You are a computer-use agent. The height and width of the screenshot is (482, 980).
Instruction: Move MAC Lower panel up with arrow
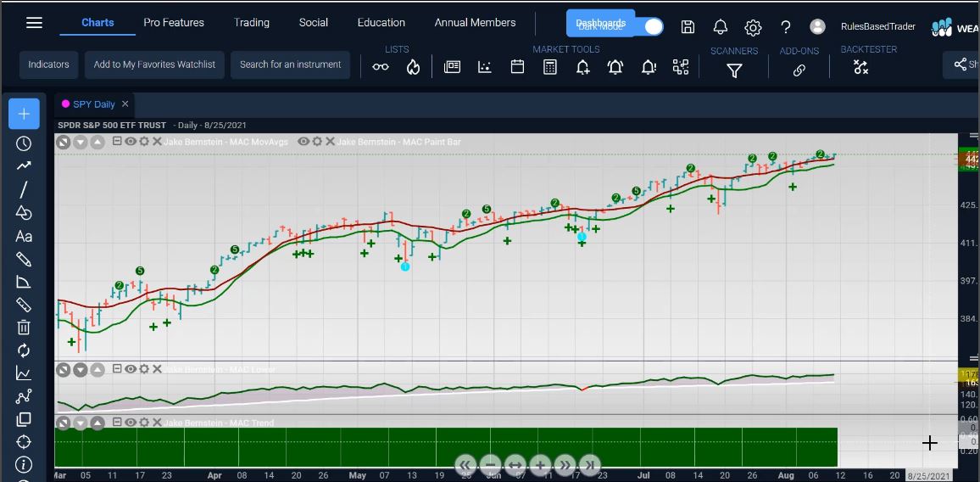97,370
